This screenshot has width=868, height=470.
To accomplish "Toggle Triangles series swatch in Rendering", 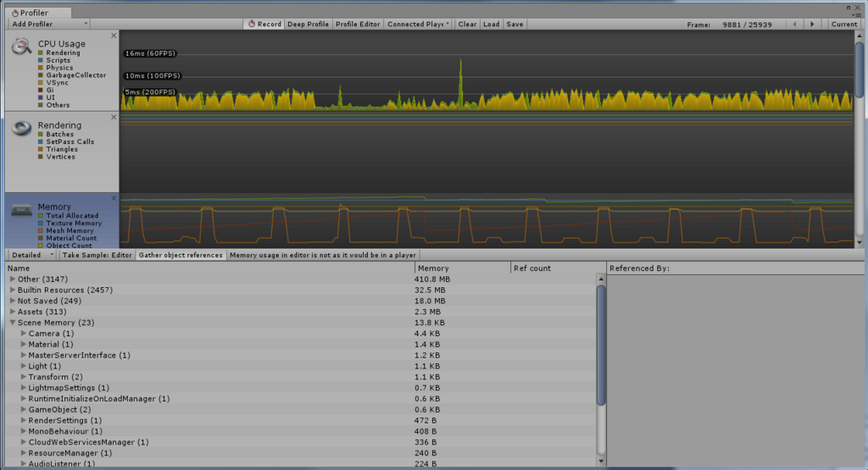I will point(41,149).
